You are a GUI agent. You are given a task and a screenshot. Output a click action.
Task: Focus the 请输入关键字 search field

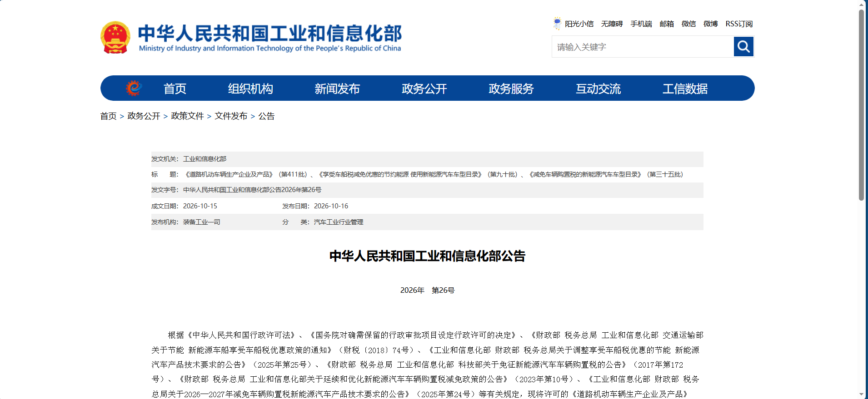click(643, 47)
